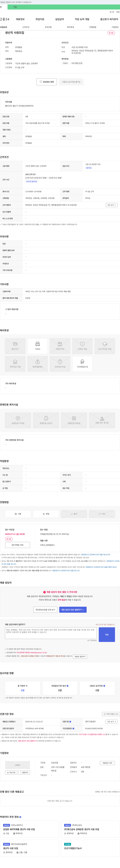Click the 고용24 입사지원 불가능 button

click(x=71, y=82)
